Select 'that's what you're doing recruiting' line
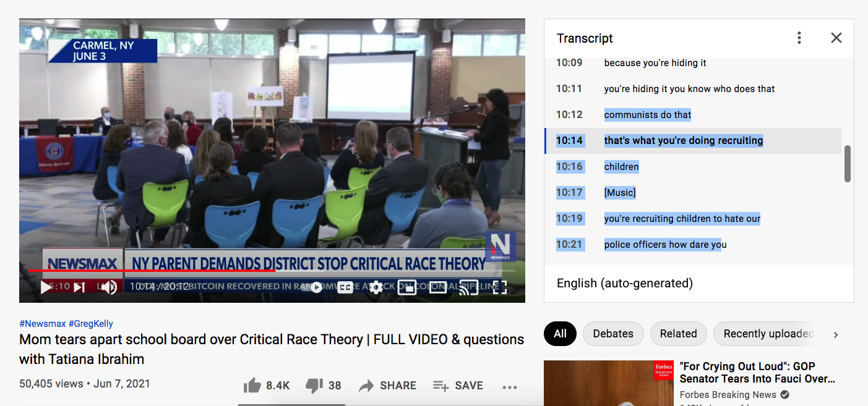This screenshot has height=406, width=868. coord(693,141)
